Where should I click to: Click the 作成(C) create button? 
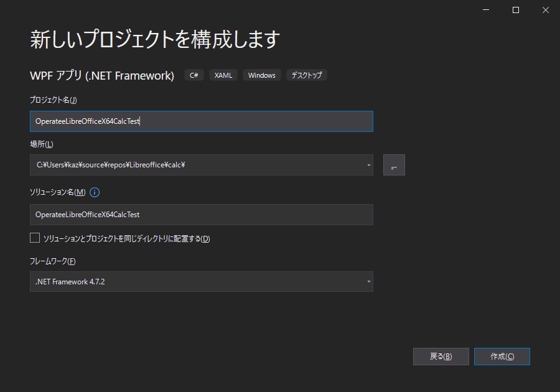point(502,357)
